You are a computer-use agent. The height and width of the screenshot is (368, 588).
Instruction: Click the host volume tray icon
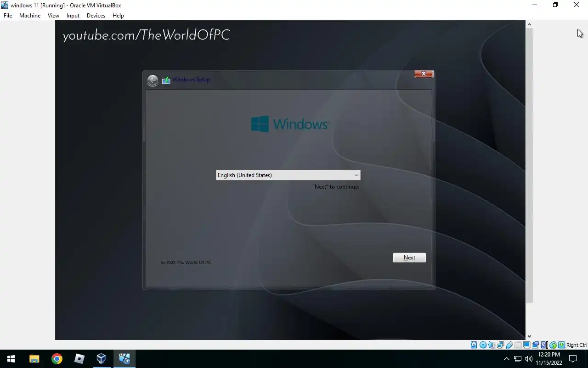(x=529, y=359)
